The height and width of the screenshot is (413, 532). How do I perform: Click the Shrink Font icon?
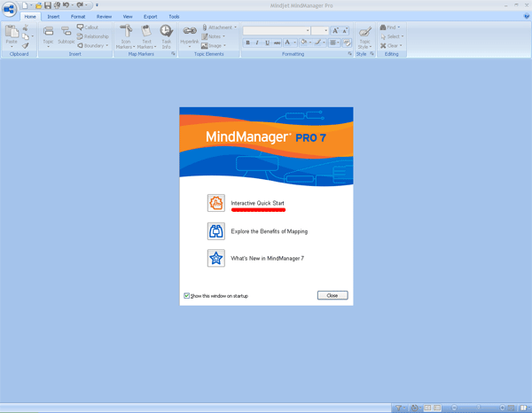(x=345, y=31)
